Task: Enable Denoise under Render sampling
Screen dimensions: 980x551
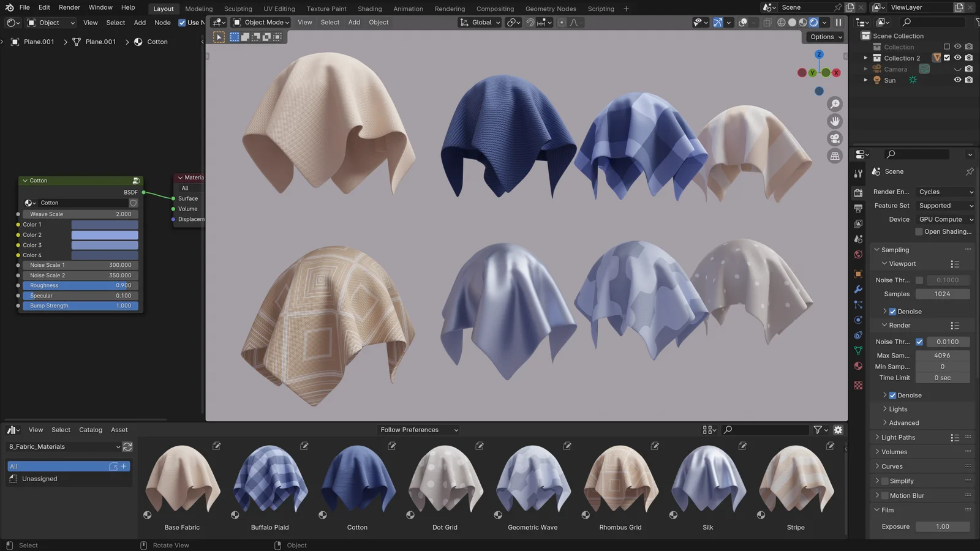Action: tap(892, 395)
